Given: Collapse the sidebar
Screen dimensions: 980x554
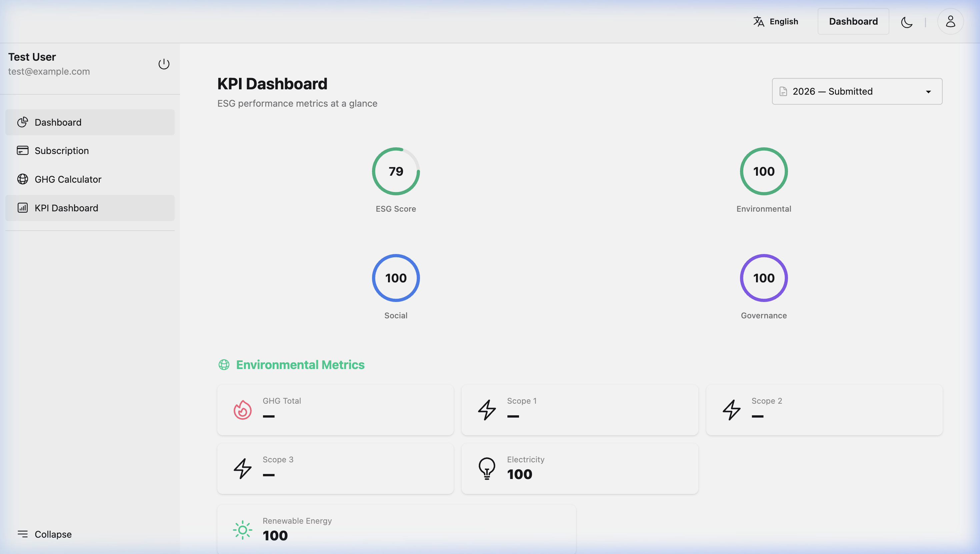Looking at the screenshot, I should click(x=44, y=534).
